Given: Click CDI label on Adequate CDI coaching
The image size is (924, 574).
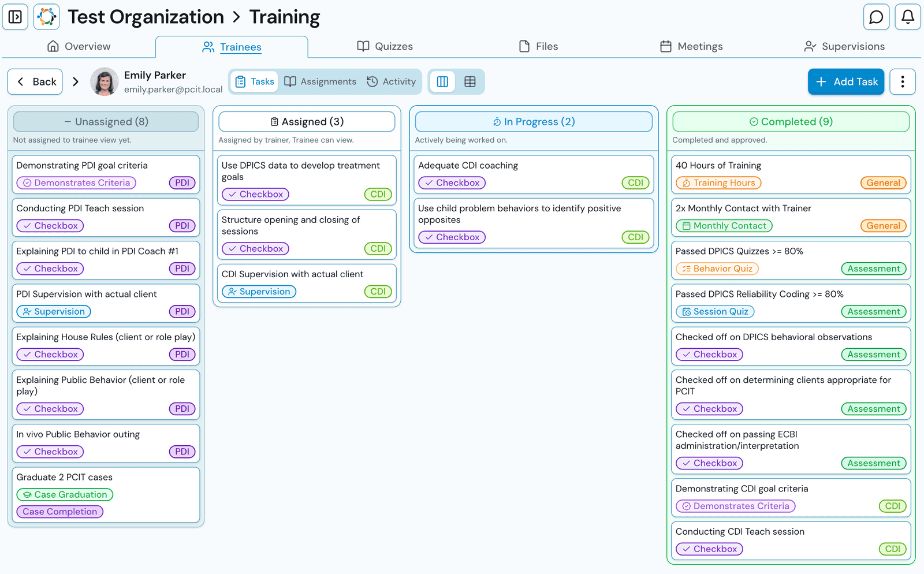Looking at the screenshot, I should click(x=636, y=183).
